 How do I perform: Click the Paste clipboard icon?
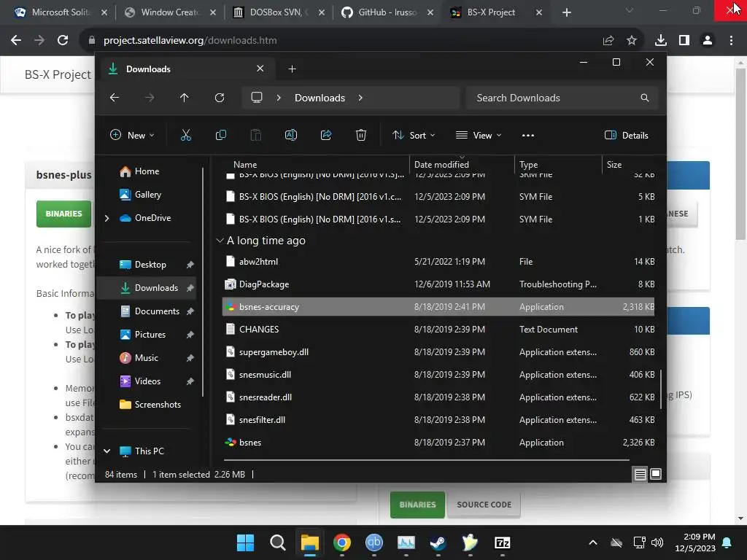(x=256, y=135)
